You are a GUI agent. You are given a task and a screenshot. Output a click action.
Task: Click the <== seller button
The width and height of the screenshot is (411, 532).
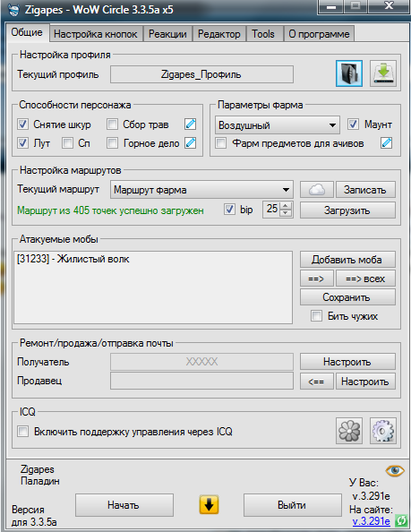(x=317, y=382)
